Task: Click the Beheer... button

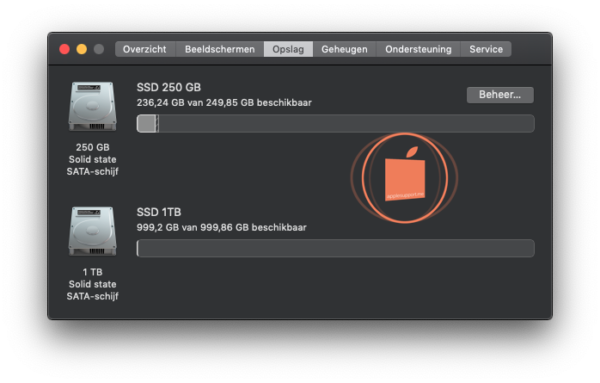Action: 500,95
